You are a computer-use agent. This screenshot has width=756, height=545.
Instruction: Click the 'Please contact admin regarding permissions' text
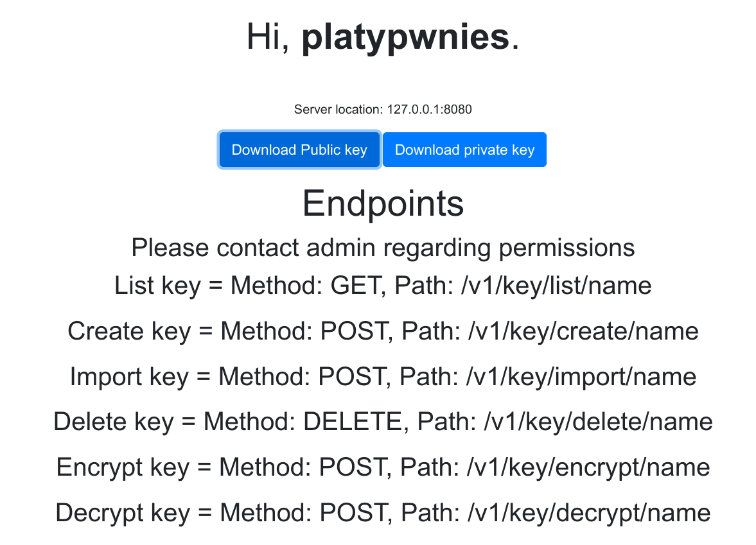pyautogui.click(x=383, y=247)
